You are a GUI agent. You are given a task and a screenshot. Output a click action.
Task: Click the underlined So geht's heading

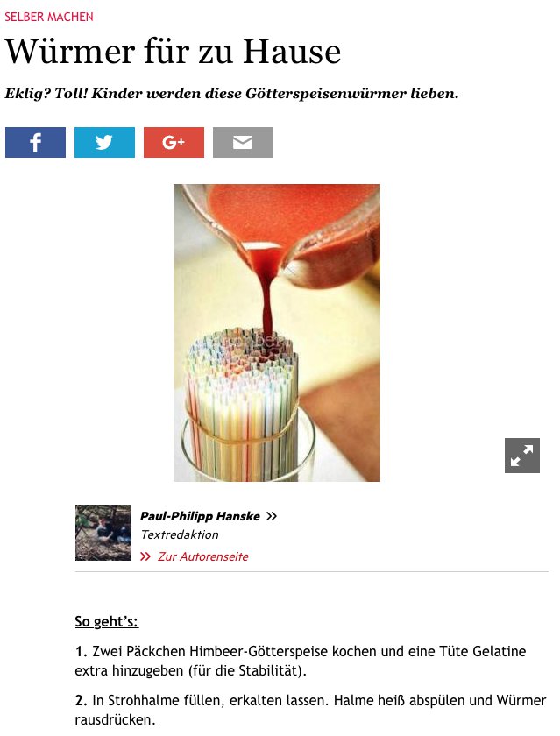pyautogui.click(x=107, y=621)
